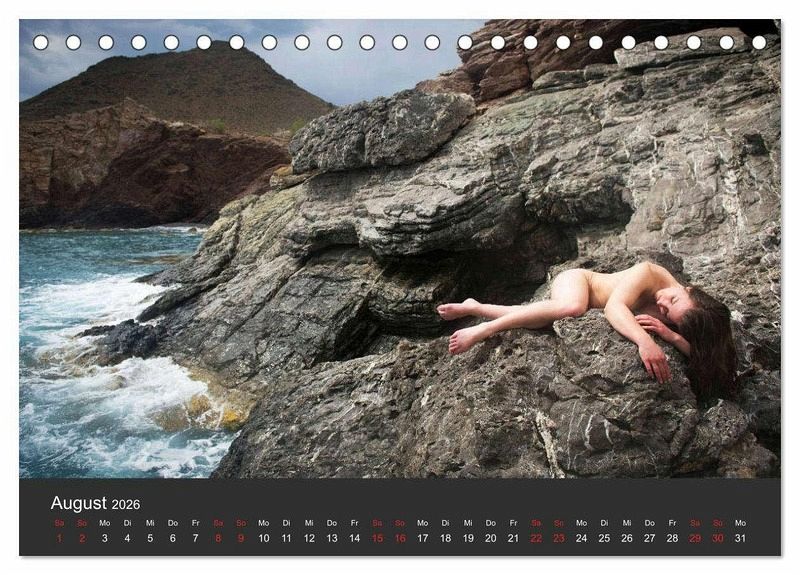The image size is (800, 575).
Task: Select the date 1 in the calendar strip
Action: tap(59, 538)
